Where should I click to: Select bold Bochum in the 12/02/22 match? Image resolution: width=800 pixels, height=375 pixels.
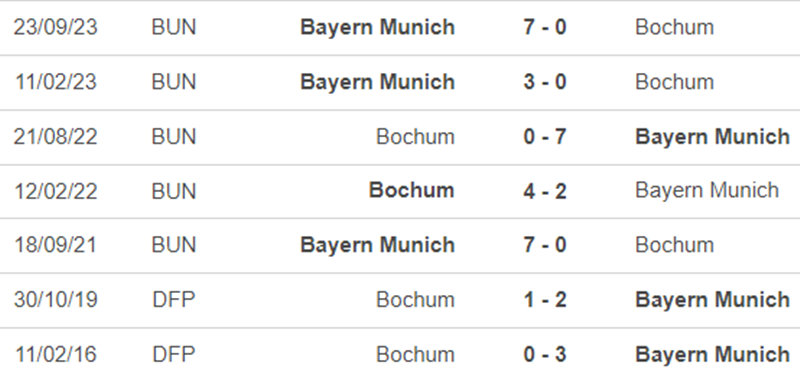coord(412,190)
